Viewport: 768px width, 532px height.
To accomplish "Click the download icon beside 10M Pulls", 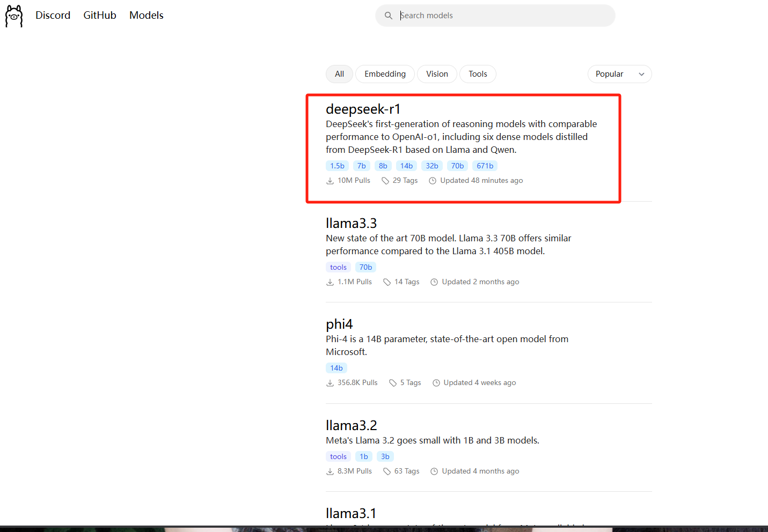I will [x=330, y=181].
